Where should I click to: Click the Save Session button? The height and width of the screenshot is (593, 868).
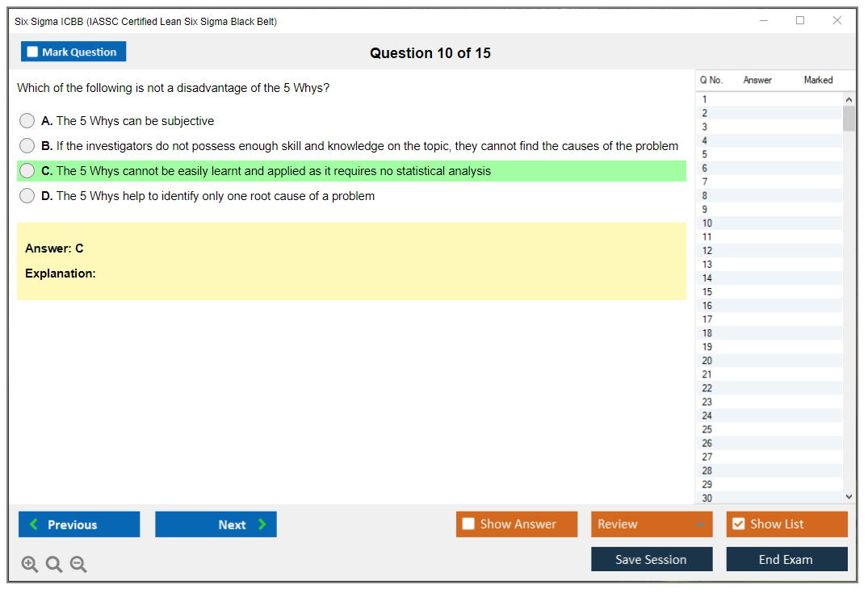652,559
